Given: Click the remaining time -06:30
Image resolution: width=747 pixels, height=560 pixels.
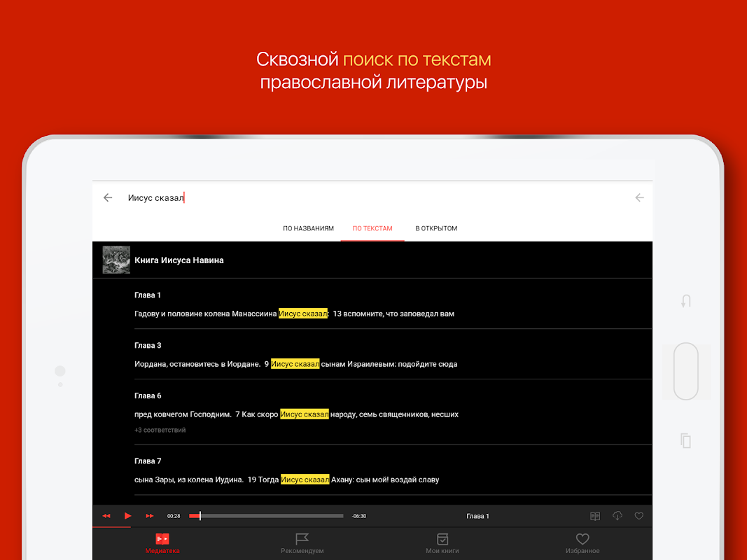Looking at the screenshot, I should click(x=359, y=516).
